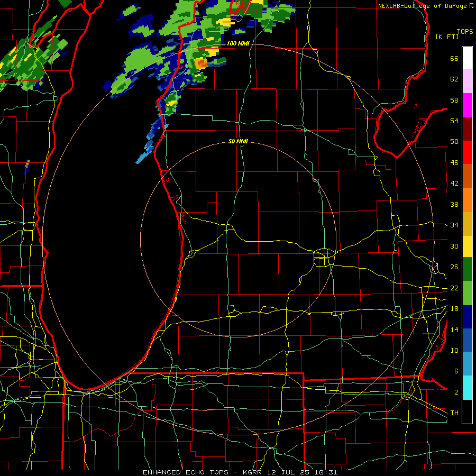Click the bright yellow legend swatch
Screen dimensions: 476x476
pyautogui.click(x=467, y=246)
